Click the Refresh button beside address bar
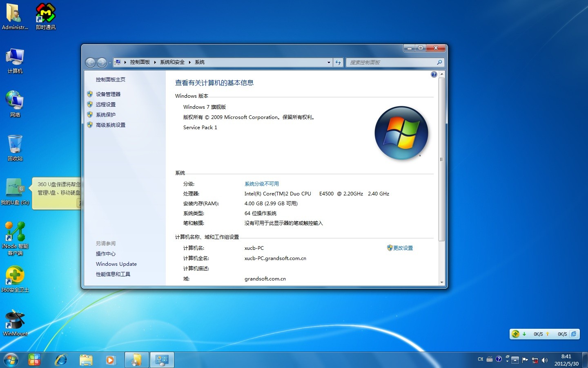This screenshot has height=368, width=588. (338, 62)
